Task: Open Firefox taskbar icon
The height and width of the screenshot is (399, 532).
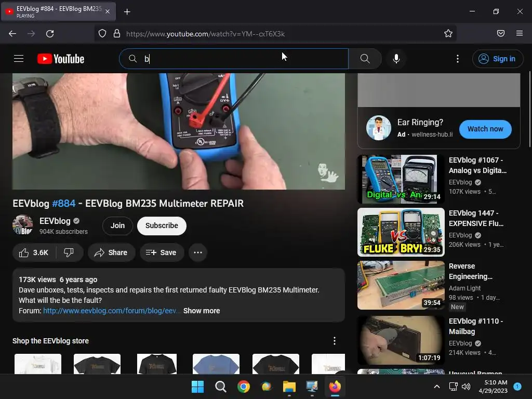Action: pos(335,387)
